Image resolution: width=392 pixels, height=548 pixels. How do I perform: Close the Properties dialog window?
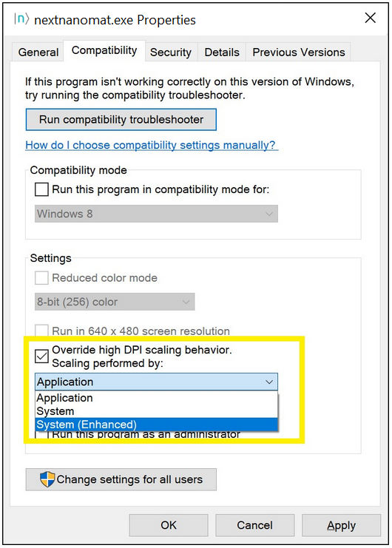click(371, 18)
